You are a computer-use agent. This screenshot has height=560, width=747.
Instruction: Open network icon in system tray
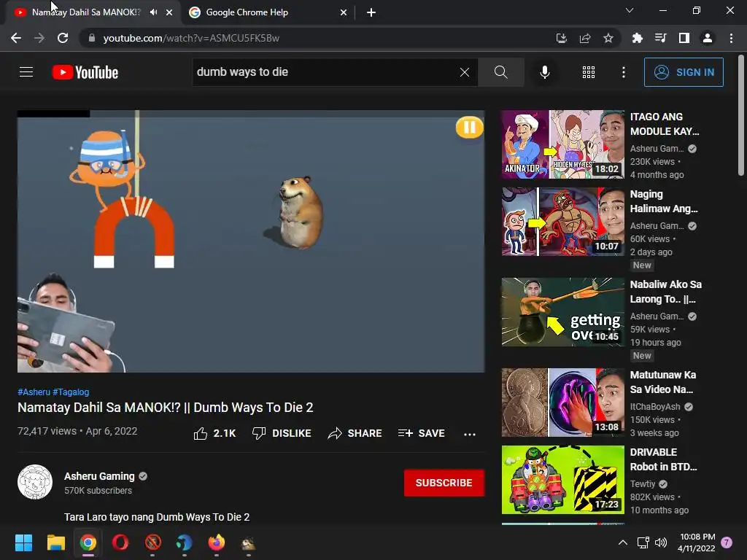tap(643, 542)
